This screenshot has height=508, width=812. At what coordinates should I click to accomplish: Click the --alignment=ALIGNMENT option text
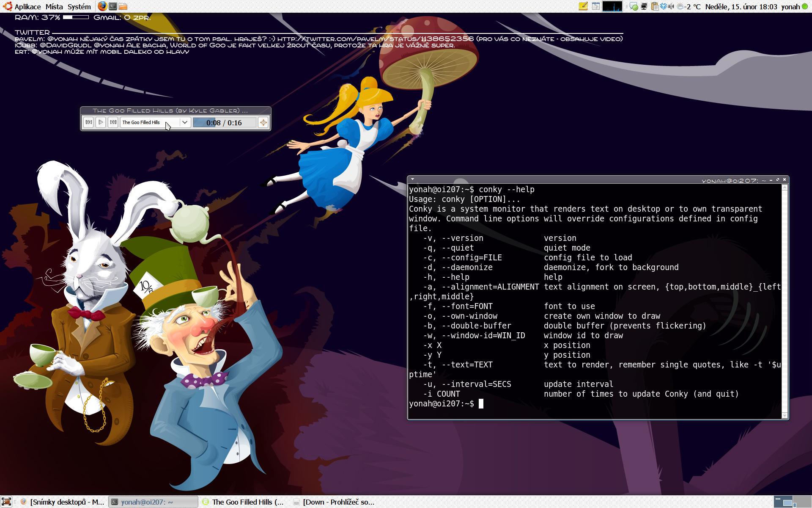(491, 287)
